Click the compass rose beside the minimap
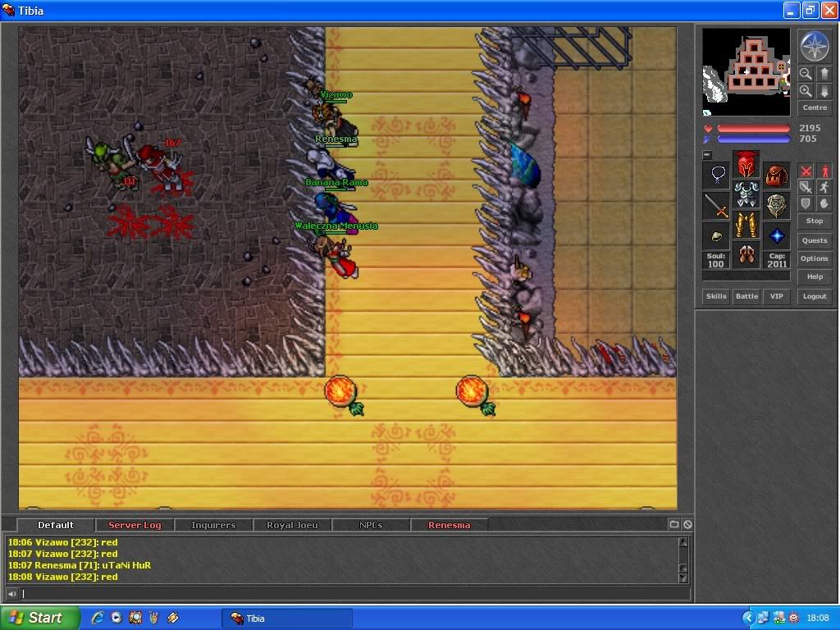This screenshot has width=840, height=630. [815, 46]
